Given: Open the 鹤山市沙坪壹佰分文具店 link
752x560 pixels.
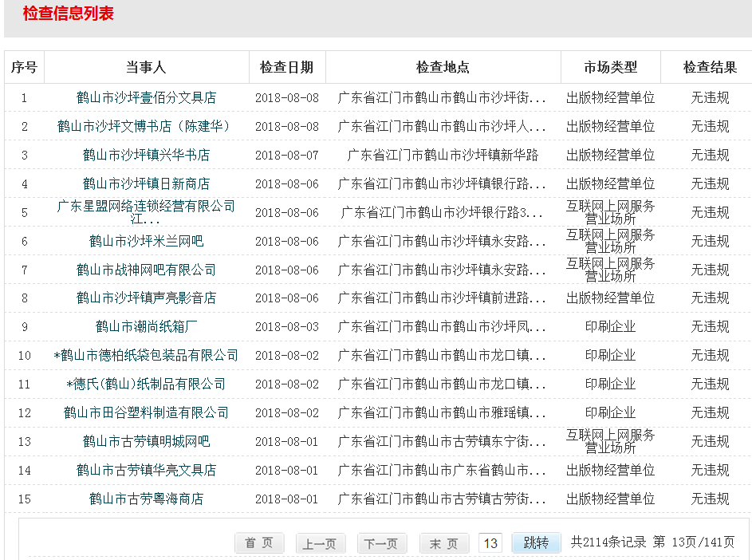Looking at the screenshot, I should pyautogui.click(x=146, y=98).
